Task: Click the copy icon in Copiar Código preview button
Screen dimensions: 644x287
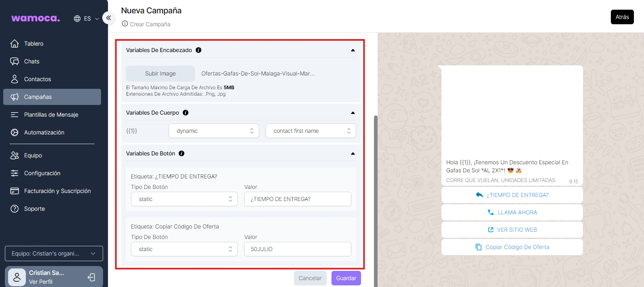Action: click(479, 247)
